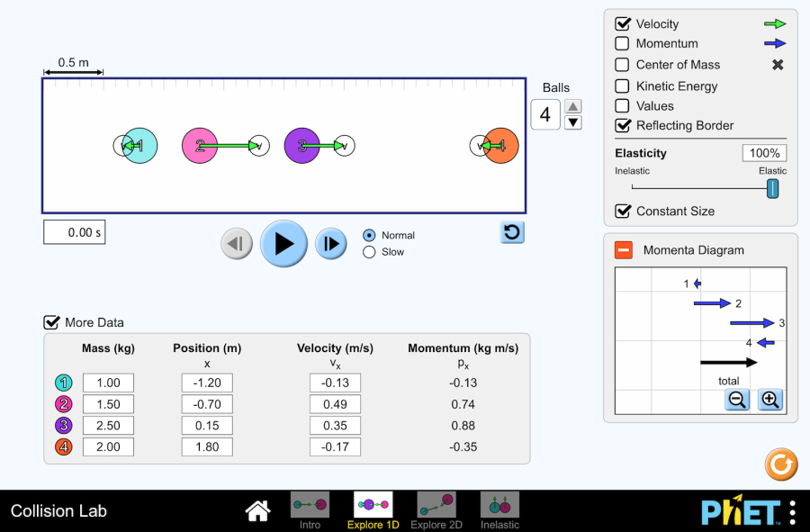Image resolution: width=810 pixels, height=532 pixels.
Task: Click the Elasticity slider thumb
Action: click(x=772, y=188)
